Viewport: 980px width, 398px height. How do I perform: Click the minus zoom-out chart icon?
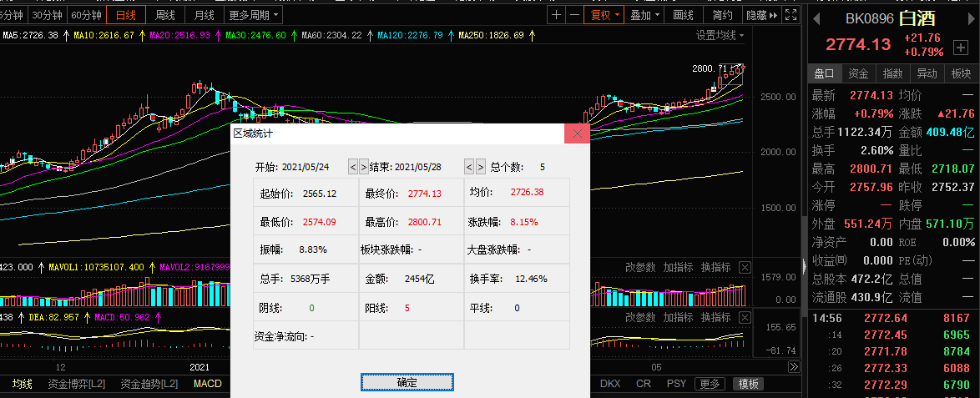tap(574, 15)
